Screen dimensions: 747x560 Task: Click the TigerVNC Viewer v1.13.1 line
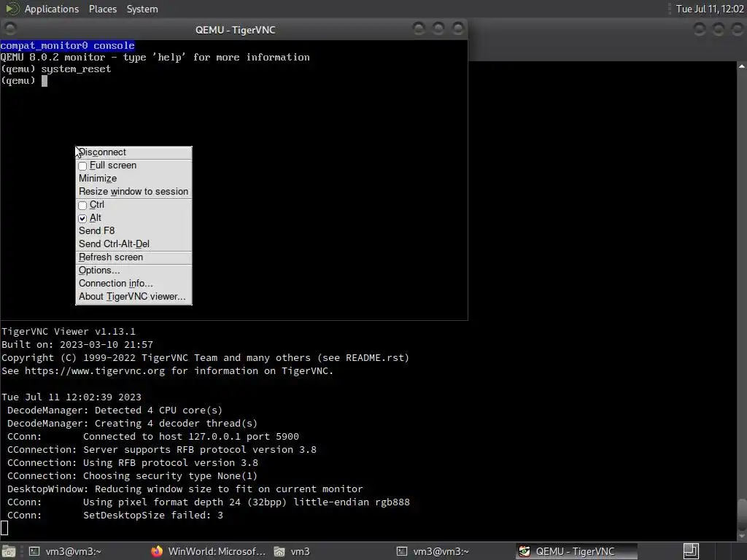click(x=69, y=332)
